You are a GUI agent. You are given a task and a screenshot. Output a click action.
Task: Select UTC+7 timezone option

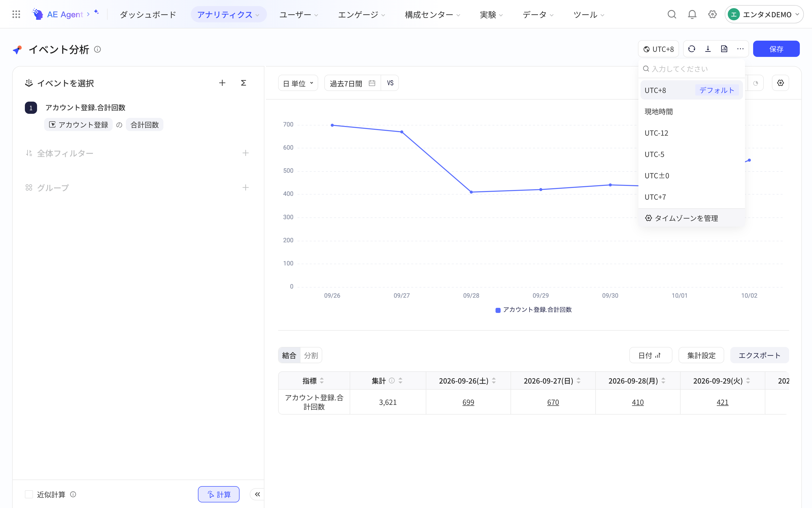691,197
